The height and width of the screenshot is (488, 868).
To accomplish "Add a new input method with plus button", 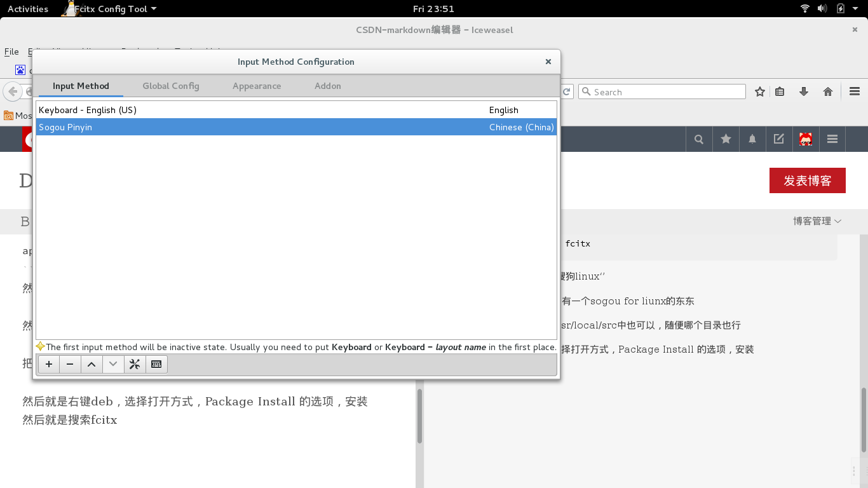I will (x=49, y=364).
